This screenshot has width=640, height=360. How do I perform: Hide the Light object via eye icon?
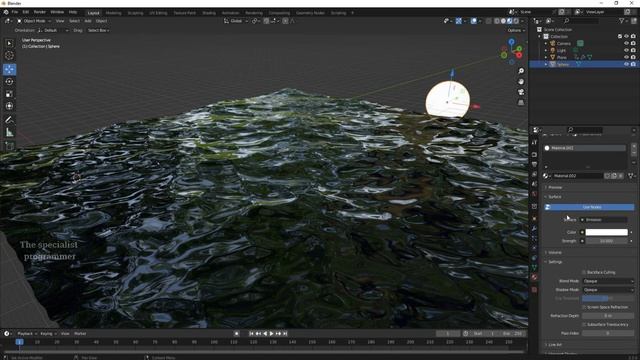tap(627, 50)
